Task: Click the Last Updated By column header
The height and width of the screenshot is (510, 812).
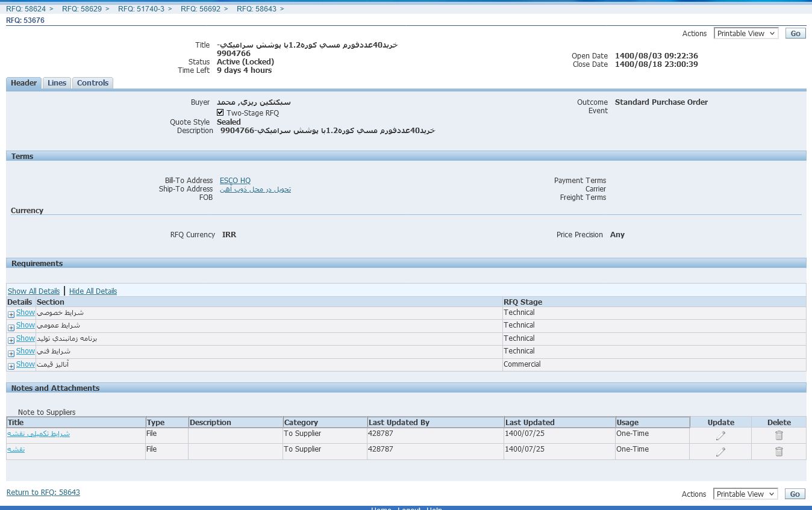Action: click(x=436, y=422)
